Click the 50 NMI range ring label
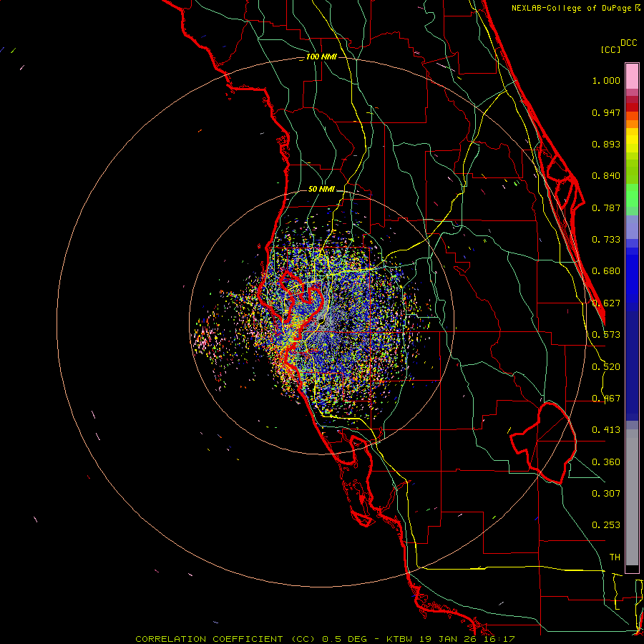The width and height of the screenshot is (644, 644). [321, 189]
